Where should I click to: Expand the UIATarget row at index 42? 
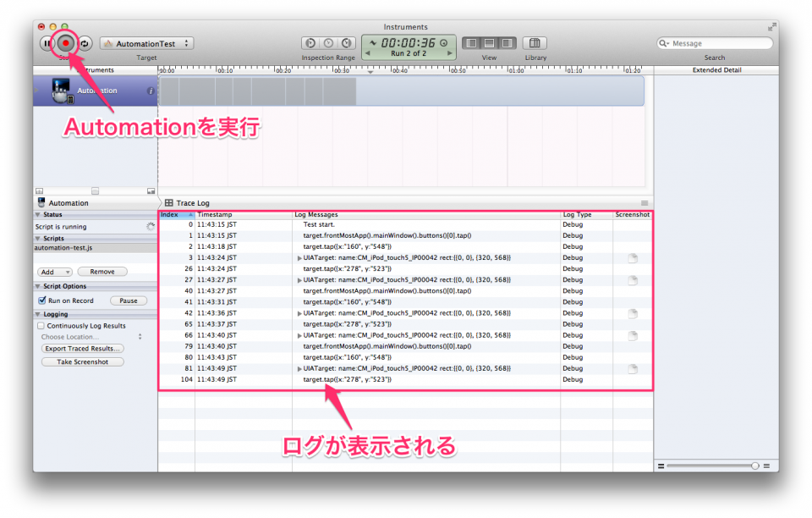pos(299,313)
